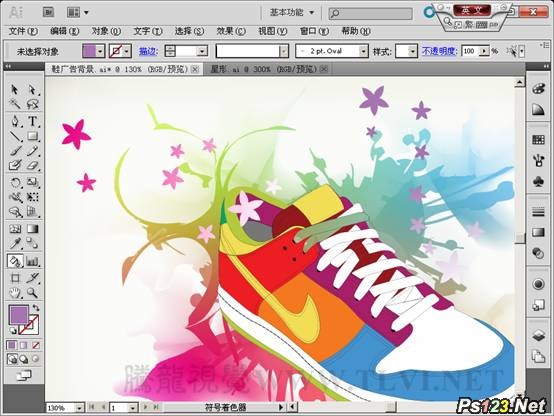Enable Draw Inside mode
Viewport: 554px width, 416px height.
click(x=35, y=359)
